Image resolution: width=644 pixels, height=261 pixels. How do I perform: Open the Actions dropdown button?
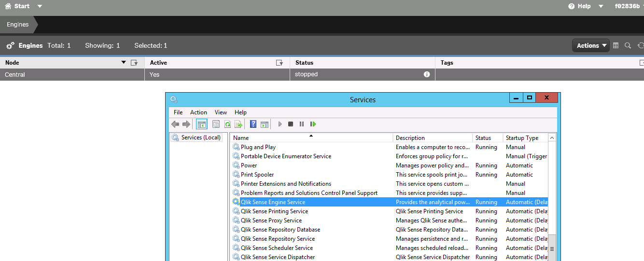pyautogui.click(x=591, y=45)
